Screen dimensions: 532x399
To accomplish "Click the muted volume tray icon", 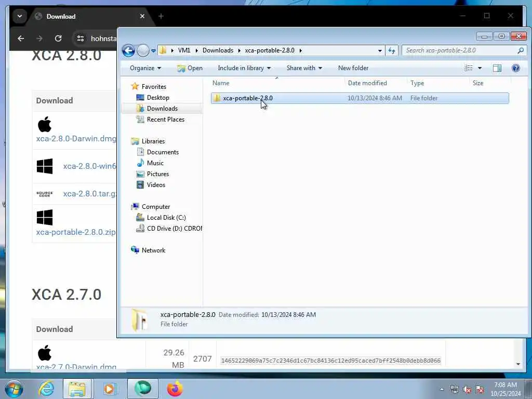I will 467,390.
